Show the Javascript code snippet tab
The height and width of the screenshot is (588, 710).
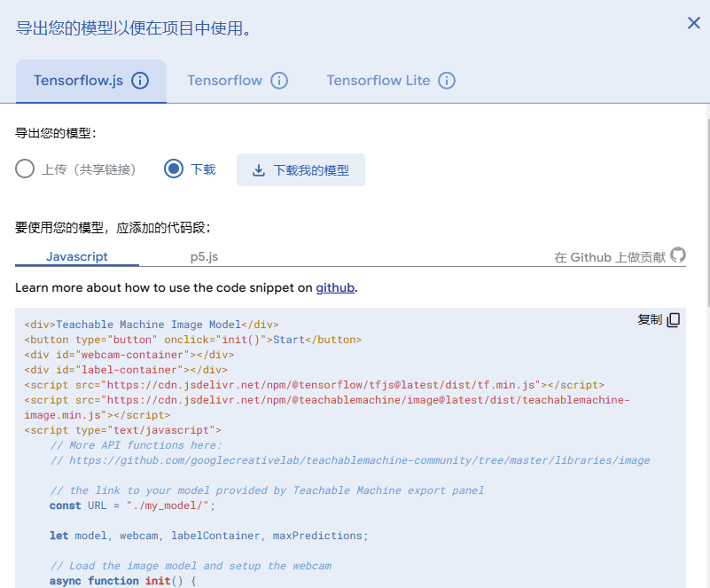77,256
